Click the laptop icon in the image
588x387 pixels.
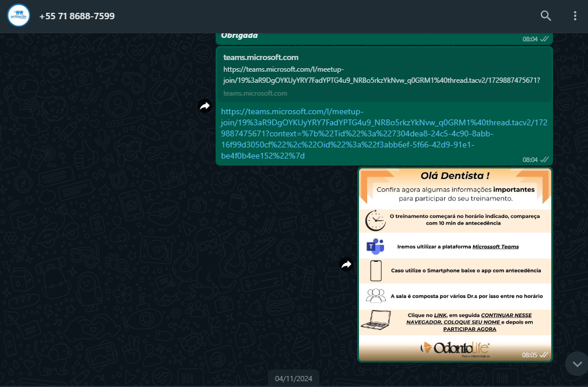coord(376,320)
